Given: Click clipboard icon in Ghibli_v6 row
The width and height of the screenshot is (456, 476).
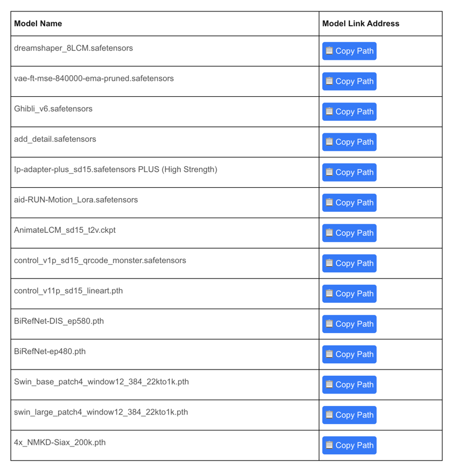Looking at the screenshot, I should (x=329, y=112).
